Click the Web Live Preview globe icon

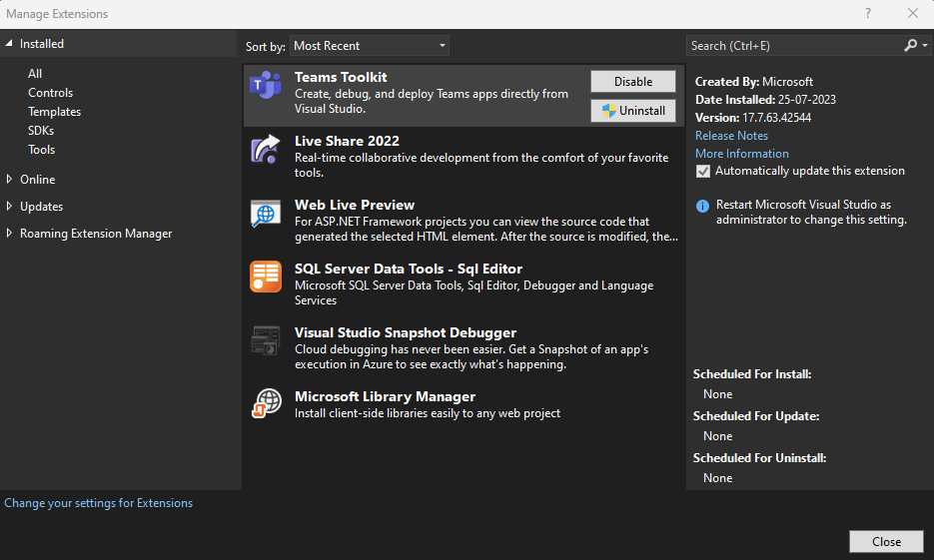click(266, 214)
